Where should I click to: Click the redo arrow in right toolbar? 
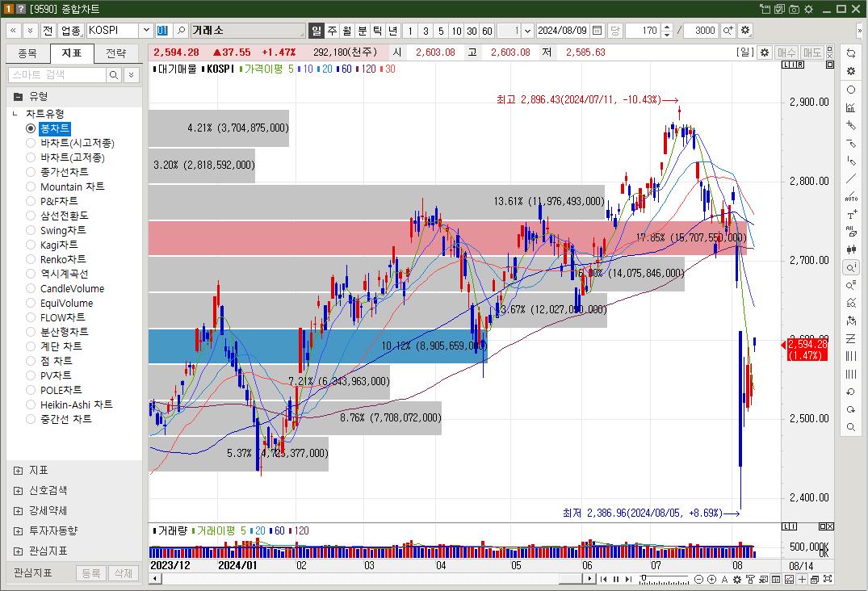[x=851, y=409]
